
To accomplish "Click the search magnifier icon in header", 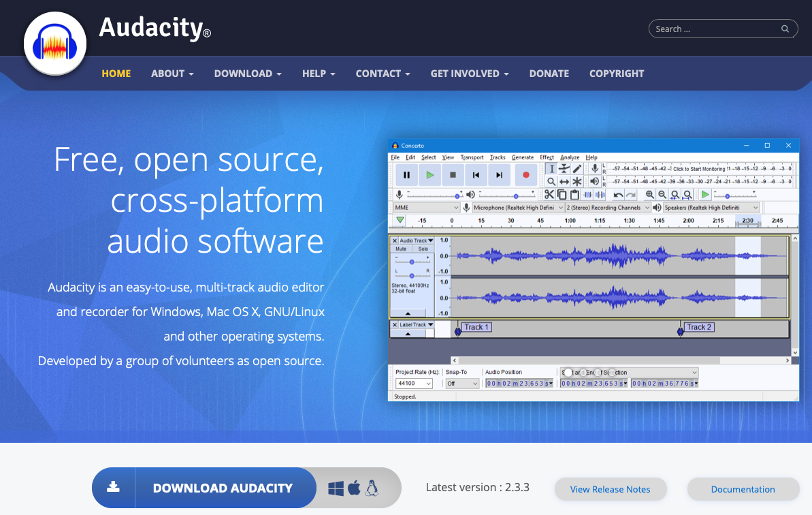I will tap(785, 29).
